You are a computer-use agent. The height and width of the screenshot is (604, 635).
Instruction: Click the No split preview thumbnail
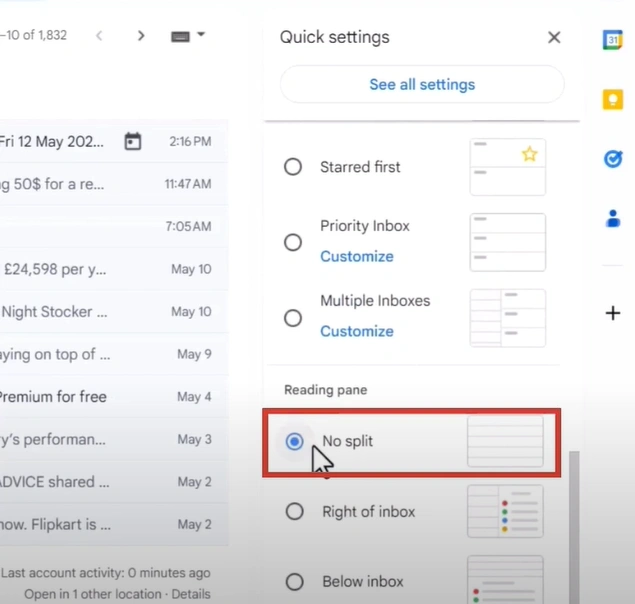pos(505,441)
